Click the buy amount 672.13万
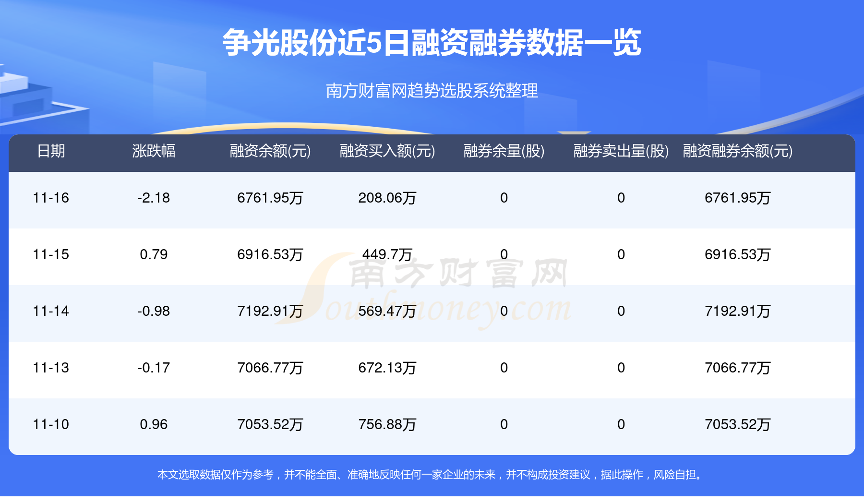The height and width of the screenshot is (504, 864). point(387,368)
